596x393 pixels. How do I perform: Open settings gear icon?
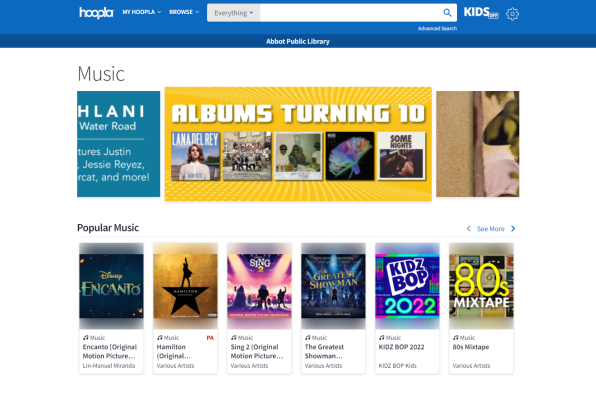click(512, 14)
